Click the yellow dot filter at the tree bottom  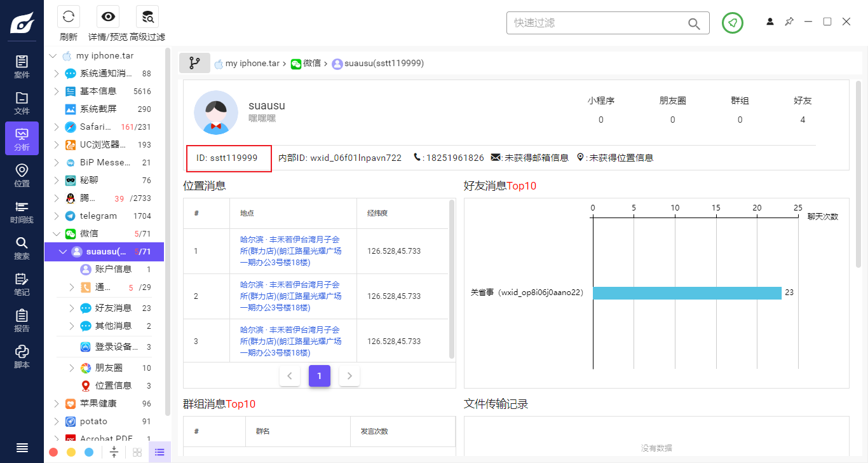click(71, 452)
